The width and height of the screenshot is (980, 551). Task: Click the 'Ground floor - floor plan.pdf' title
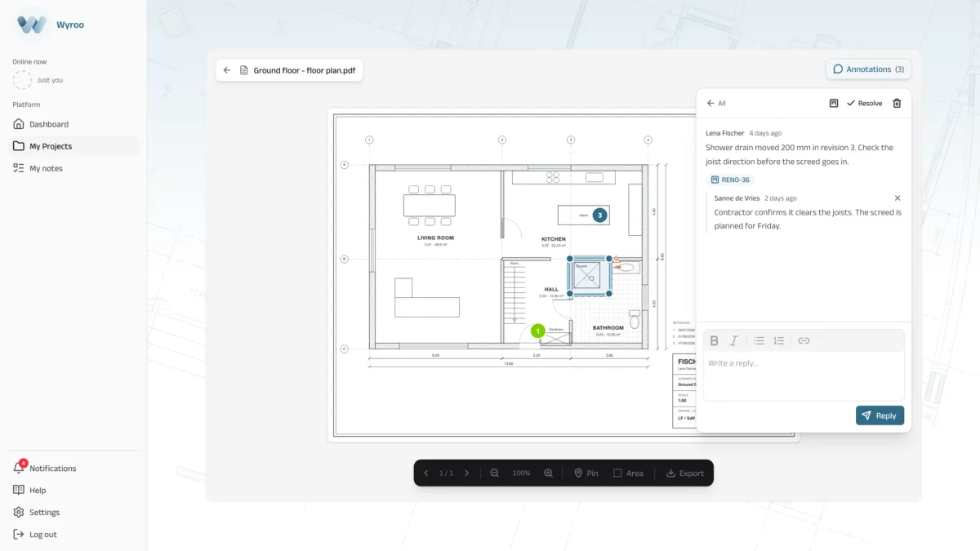pyautogui.click(x=304, y=70)
